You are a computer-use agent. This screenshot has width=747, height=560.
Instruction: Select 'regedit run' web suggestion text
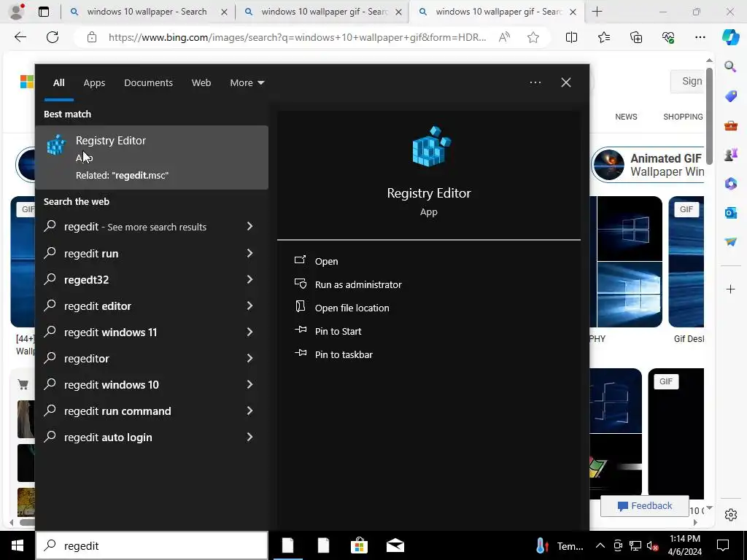91,253
